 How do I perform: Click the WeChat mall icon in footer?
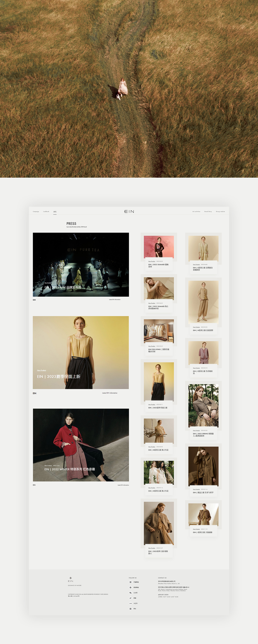point(130,587)
